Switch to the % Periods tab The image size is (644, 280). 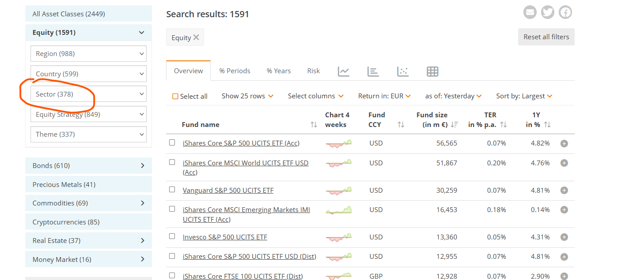point(235,71)
